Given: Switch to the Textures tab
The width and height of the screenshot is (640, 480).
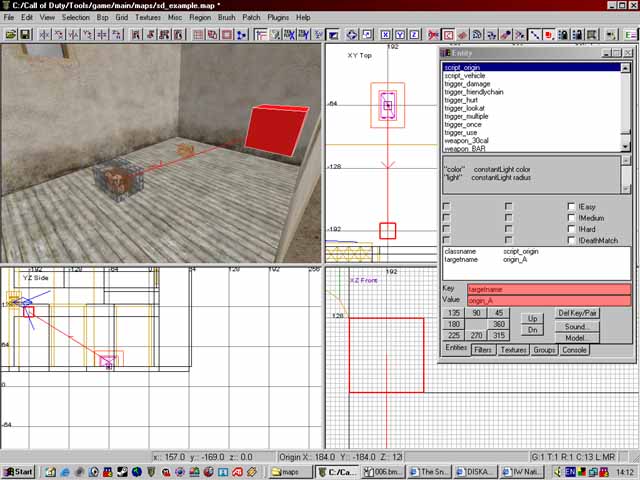Looking at the screenshot, I should (x=513, y=350).
